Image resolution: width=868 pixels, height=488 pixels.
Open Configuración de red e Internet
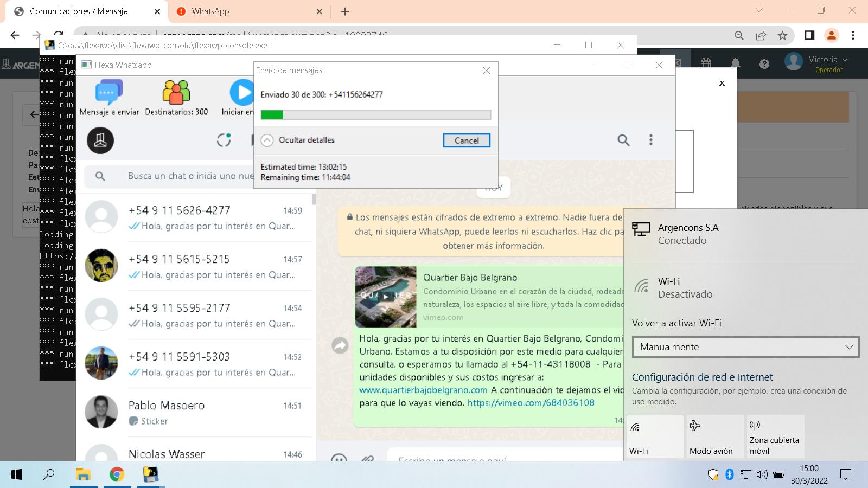coord(702,377)
